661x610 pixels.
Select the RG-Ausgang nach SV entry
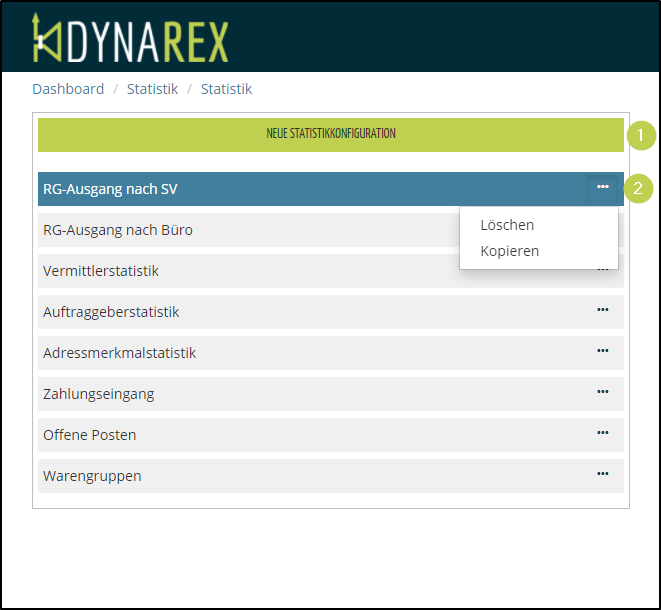tap(111, 189)
